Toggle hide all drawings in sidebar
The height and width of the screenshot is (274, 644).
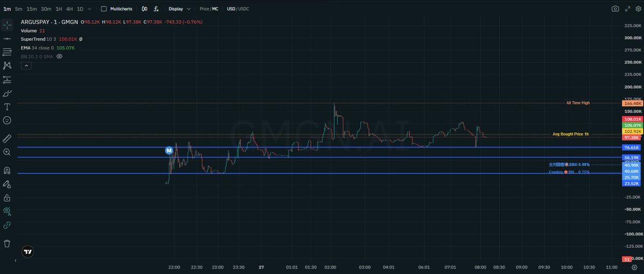tap(7, 211)
